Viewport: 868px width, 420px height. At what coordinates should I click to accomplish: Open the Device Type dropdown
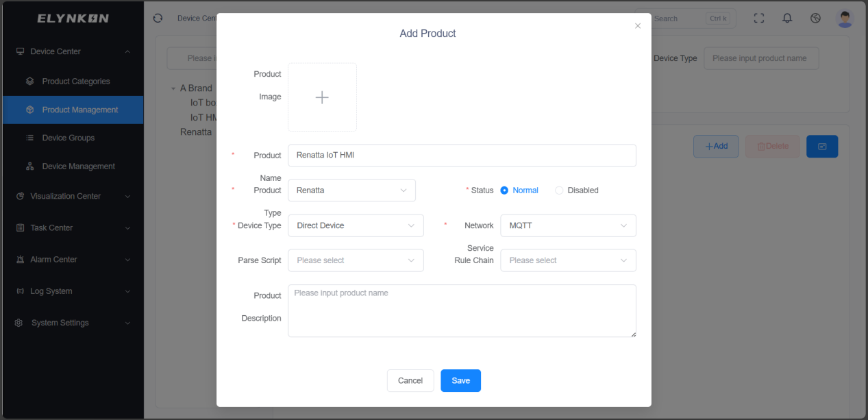356,225
